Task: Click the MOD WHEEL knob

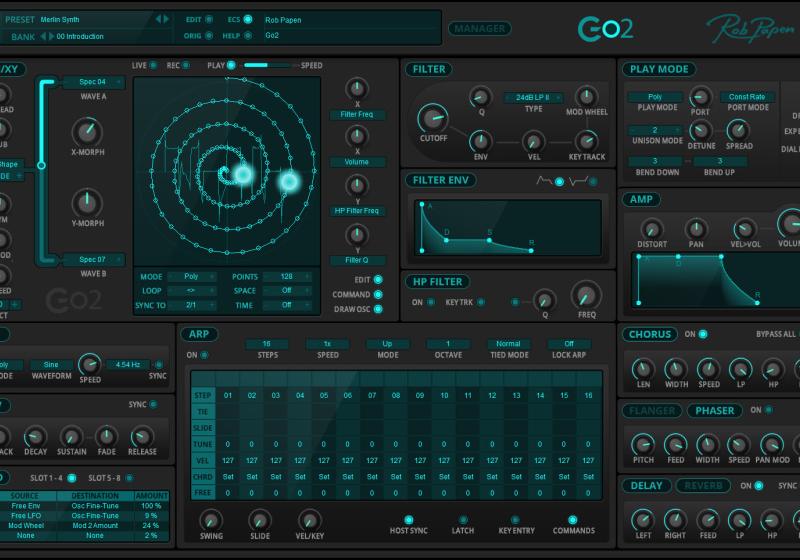Action: (587, 96)
